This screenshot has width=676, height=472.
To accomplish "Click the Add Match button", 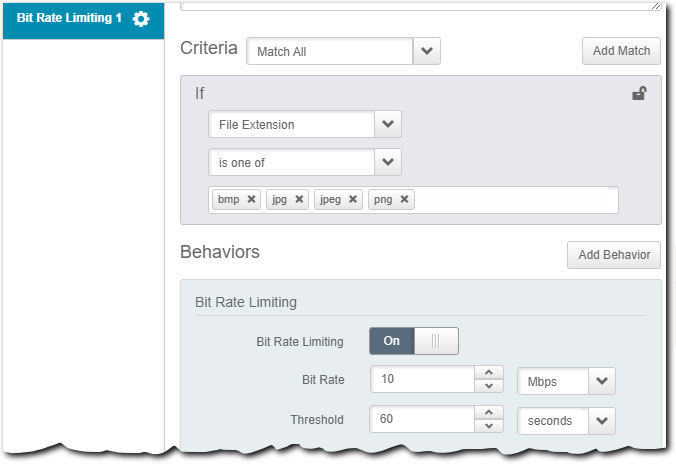I will (620, 51).
